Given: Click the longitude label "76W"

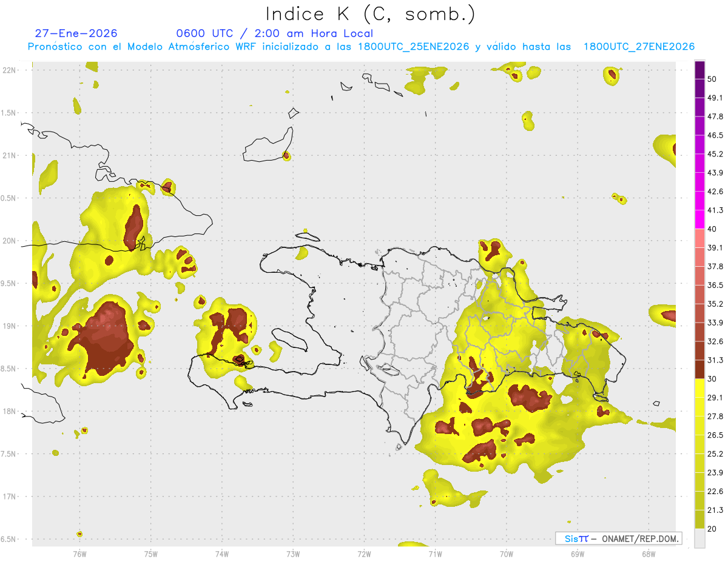Looking at the screenshot, I should (x=79, y=554).
